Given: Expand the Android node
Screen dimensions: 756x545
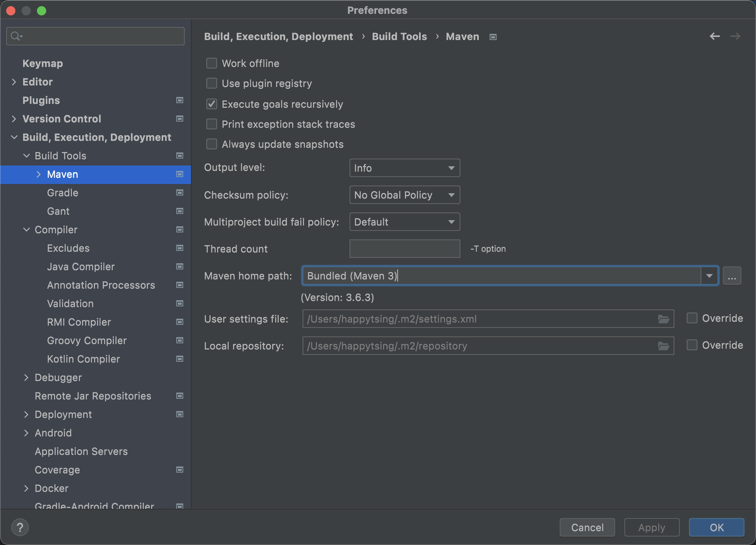Looking at the screenshot, I should [27, 433].
